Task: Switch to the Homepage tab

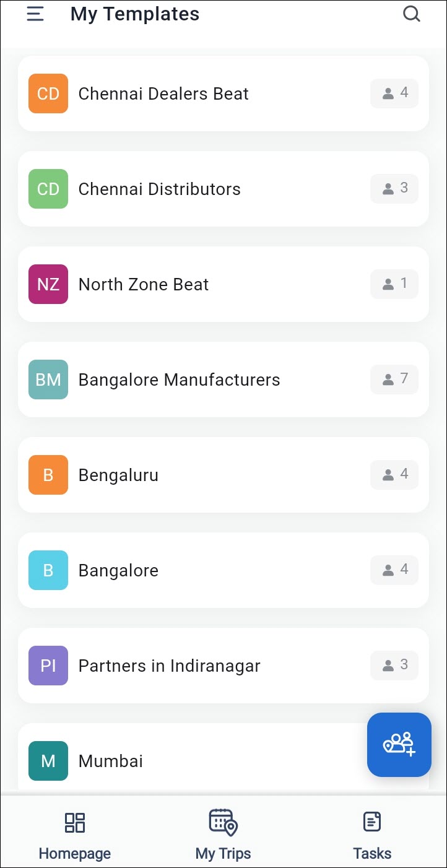Action: [x=75, y=836]
